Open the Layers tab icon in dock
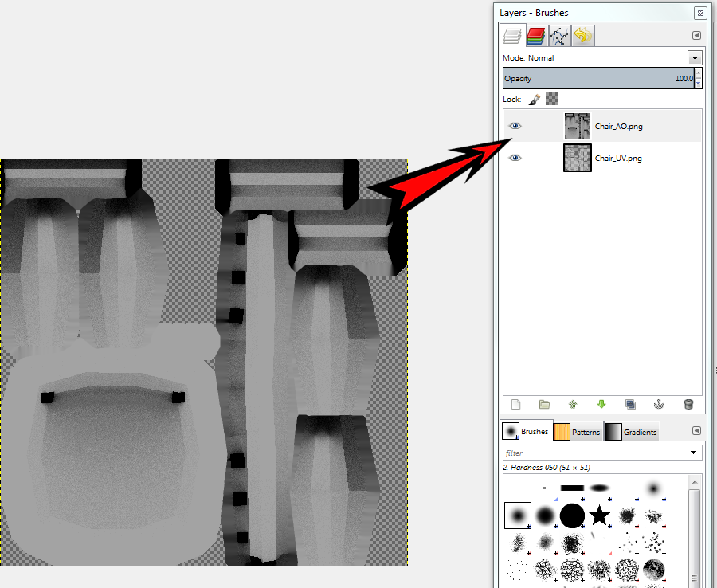The width and height of the screenshot is (717, 588). pyautogui.click(x=512, y=36)
